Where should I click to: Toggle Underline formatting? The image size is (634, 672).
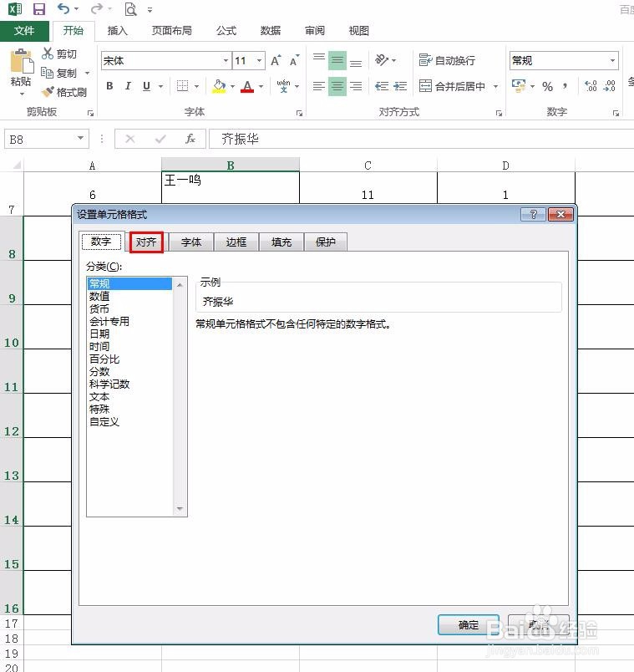146,86
